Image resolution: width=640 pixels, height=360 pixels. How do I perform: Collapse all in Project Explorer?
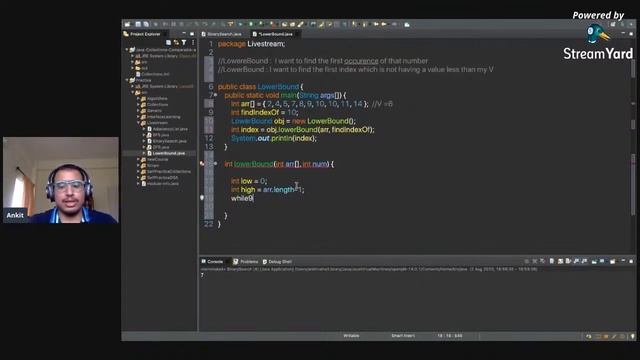[168, 42]
